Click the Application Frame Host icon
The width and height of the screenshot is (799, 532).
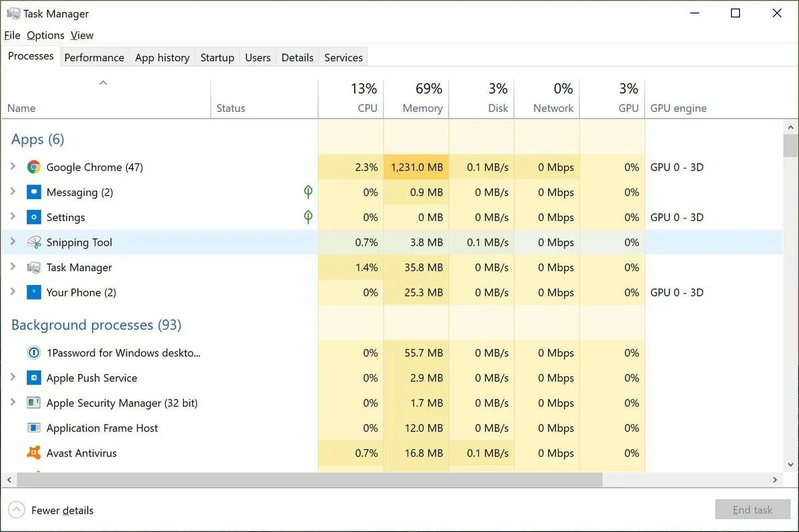click(34, 428)
